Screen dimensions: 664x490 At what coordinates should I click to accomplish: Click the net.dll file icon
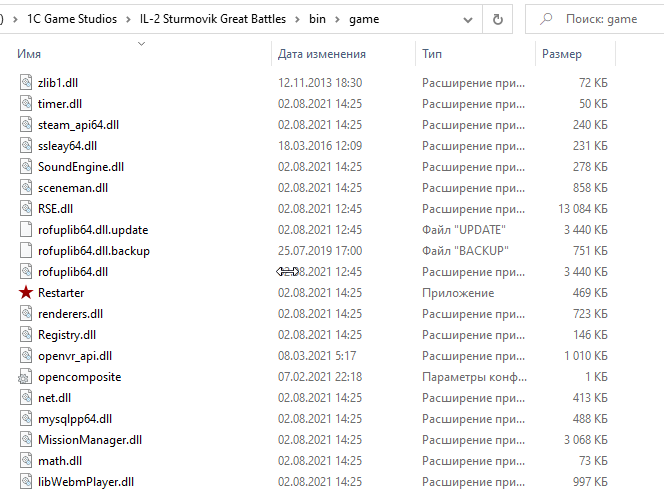pos(26,398)
